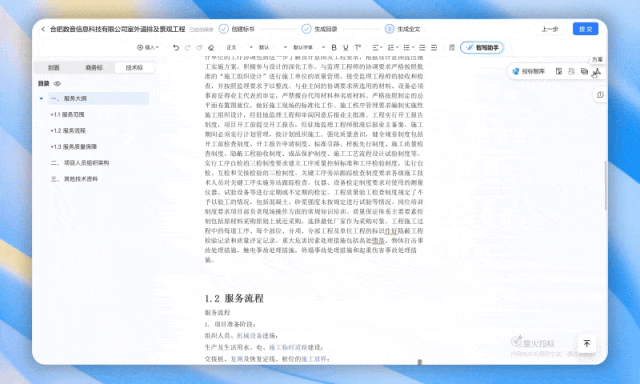This screenshot has width=640, height=384.
Task: Clear formatting with the eraser icon
Action: coord(211,48)
